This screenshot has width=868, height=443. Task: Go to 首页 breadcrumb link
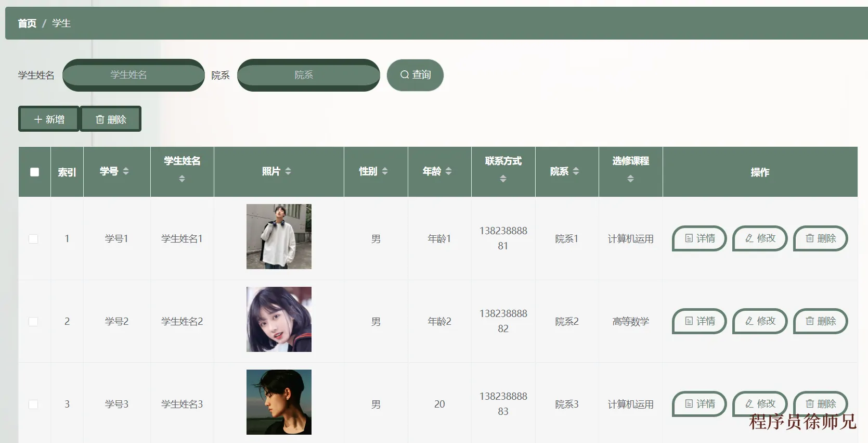click(x=27, y=23)
